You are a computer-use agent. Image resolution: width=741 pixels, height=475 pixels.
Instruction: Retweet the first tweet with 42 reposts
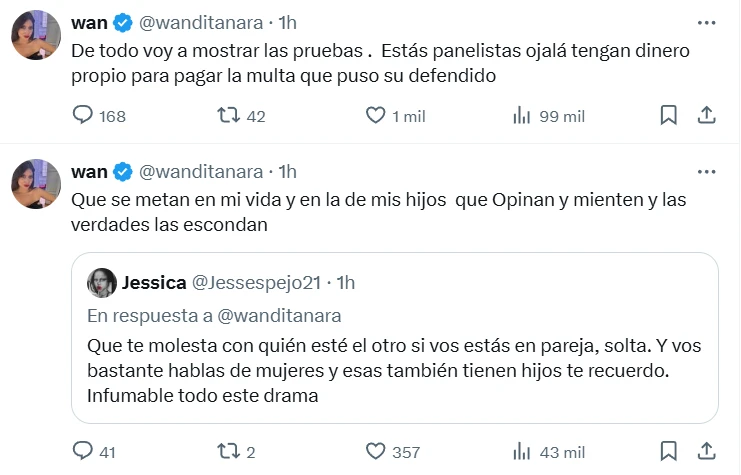(228, 116)
